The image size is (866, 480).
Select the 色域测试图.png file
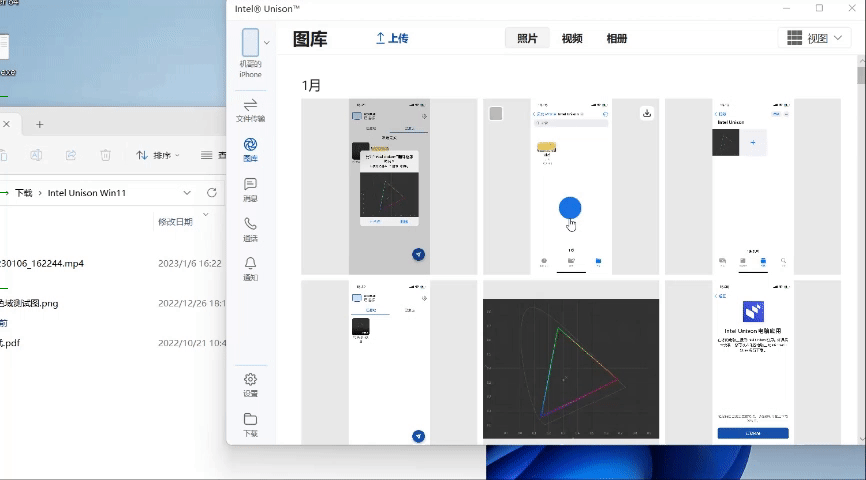(29, 303)
